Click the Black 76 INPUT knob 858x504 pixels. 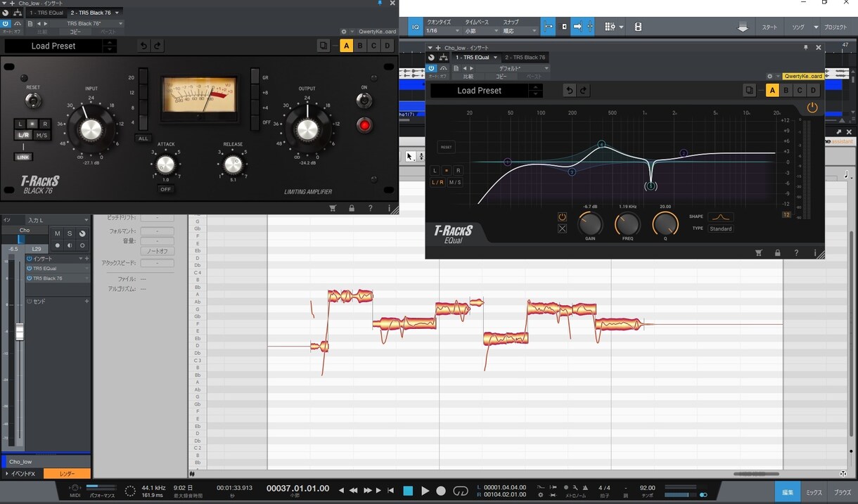pyautogui.click(x=91, y=129)
